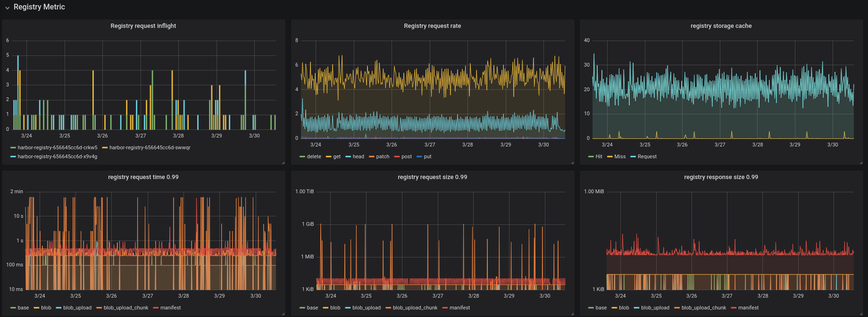The width and height of the screenshot is (868, 317).
Task: Open the Registry request rate title menu
Action: [432, 26]
